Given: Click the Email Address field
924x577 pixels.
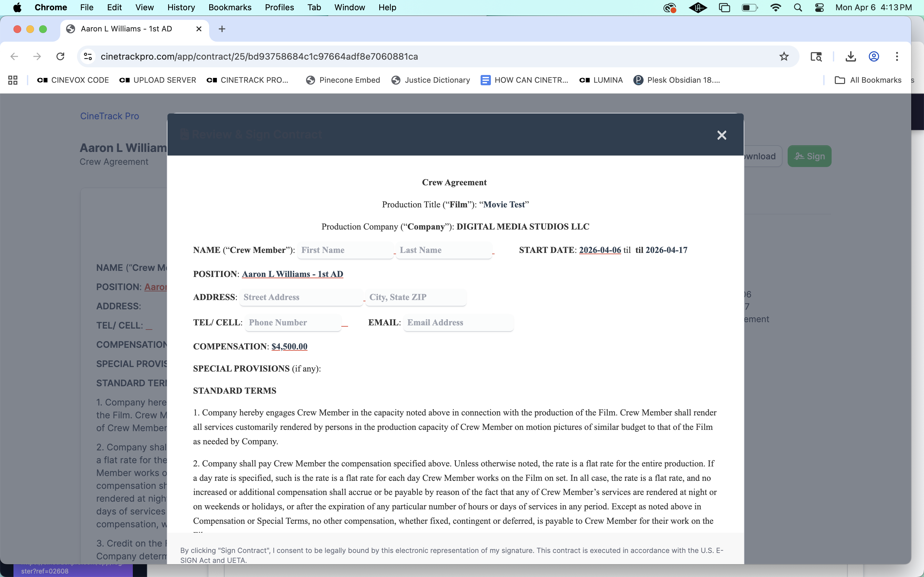Looking at the screenshot, I should (458, 322).
